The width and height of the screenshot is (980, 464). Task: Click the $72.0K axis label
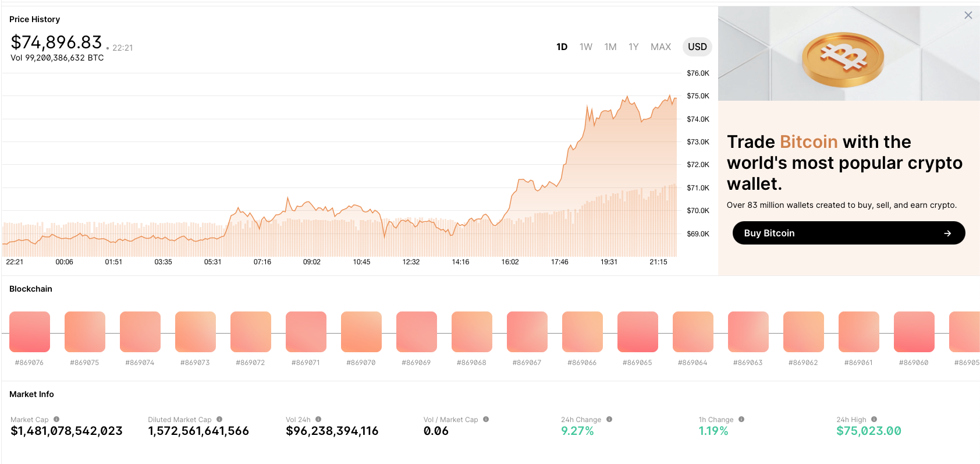tap(698, 165)
